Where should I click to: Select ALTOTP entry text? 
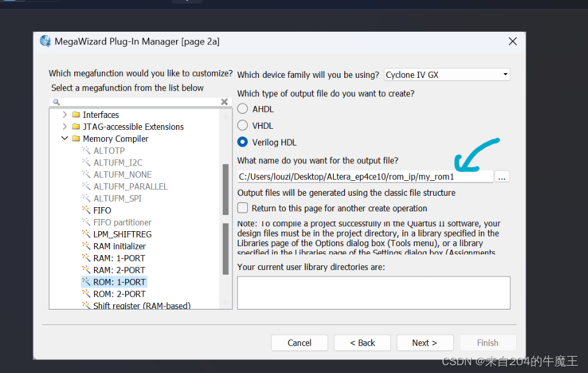tap(109, 150)
